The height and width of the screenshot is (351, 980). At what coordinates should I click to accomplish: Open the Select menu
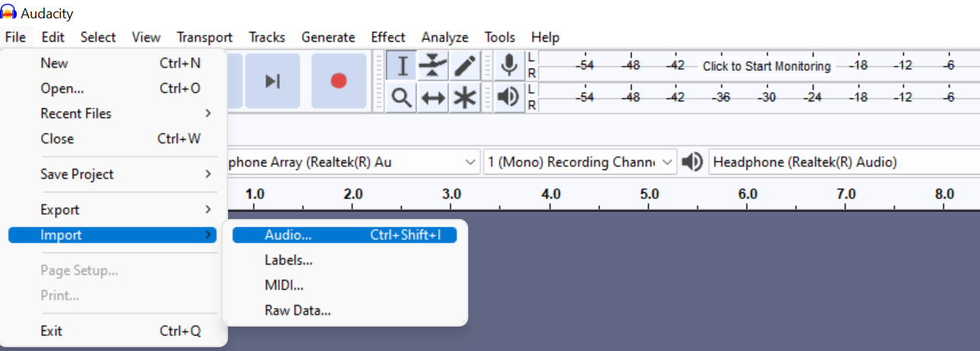click(x=98, y=37)
